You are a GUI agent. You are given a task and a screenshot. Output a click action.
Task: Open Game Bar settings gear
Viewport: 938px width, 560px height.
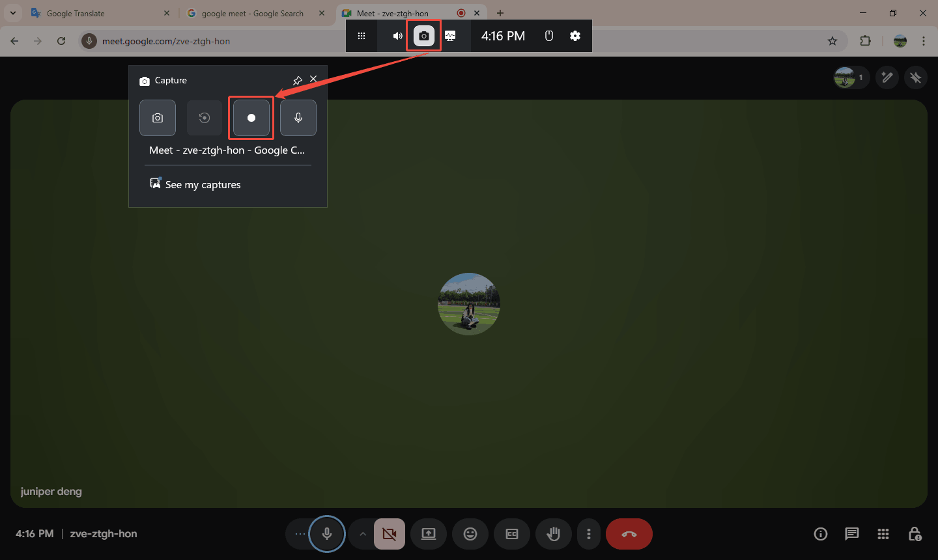pyautogui.click(x=575, y=36)
